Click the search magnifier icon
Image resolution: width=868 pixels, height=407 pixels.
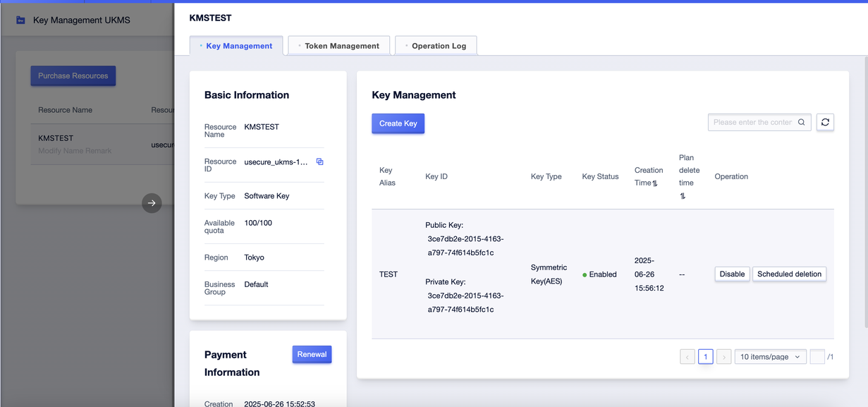(802, 122)
